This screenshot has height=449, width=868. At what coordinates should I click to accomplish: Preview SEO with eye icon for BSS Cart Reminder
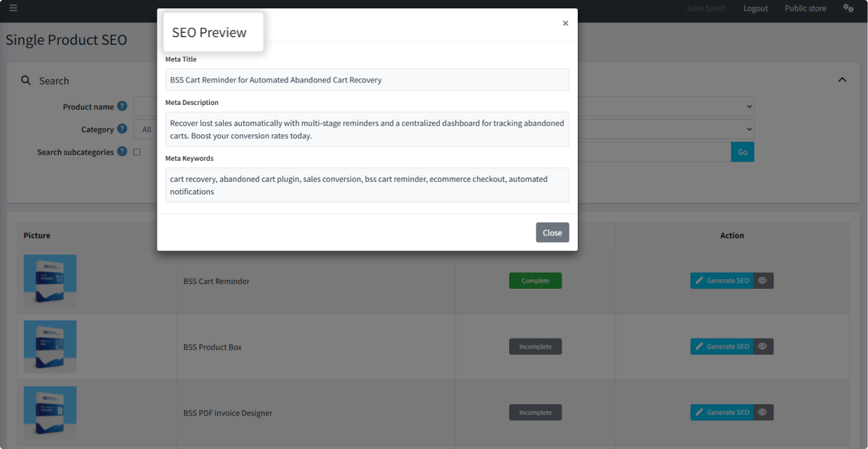click(763, 280)
